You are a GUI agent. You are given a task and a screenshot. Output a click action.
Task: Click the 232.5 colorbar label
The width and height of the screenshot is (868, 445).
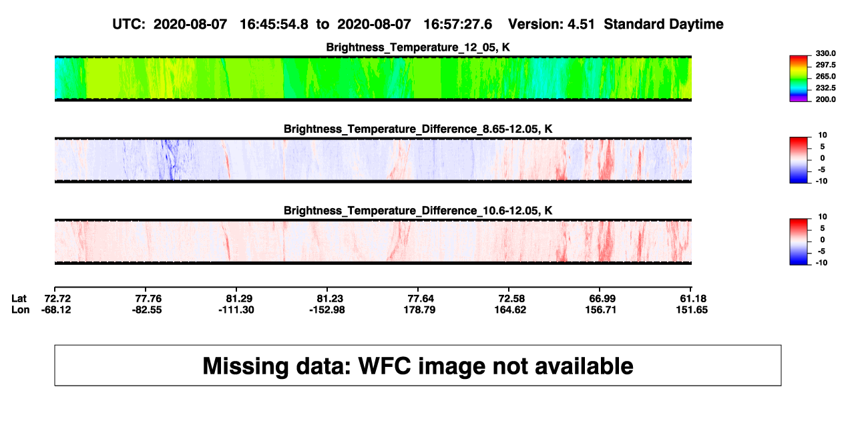tap(826, 88)
